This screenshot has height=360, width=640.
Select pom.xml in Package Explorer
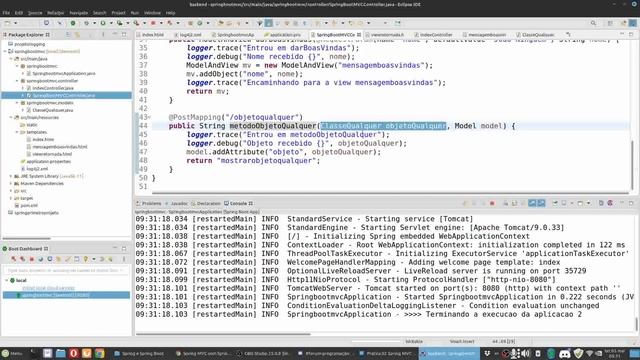coord(29,206)
